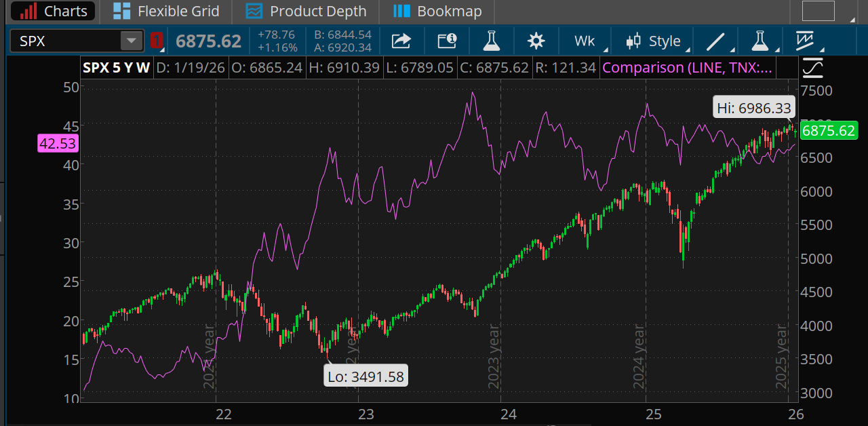Open the Studies beaker icon
The width and height of the screenshot is (868, 426).
[491, 41]
